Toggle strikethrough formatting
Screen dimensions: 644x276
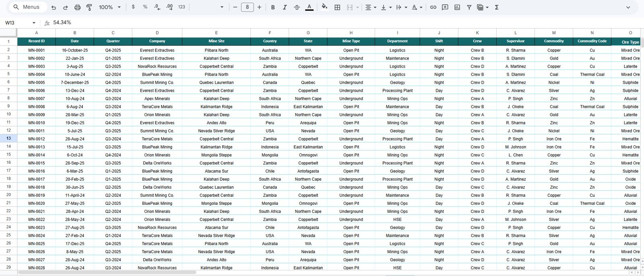pyautogui.click(x=297, y=7)
